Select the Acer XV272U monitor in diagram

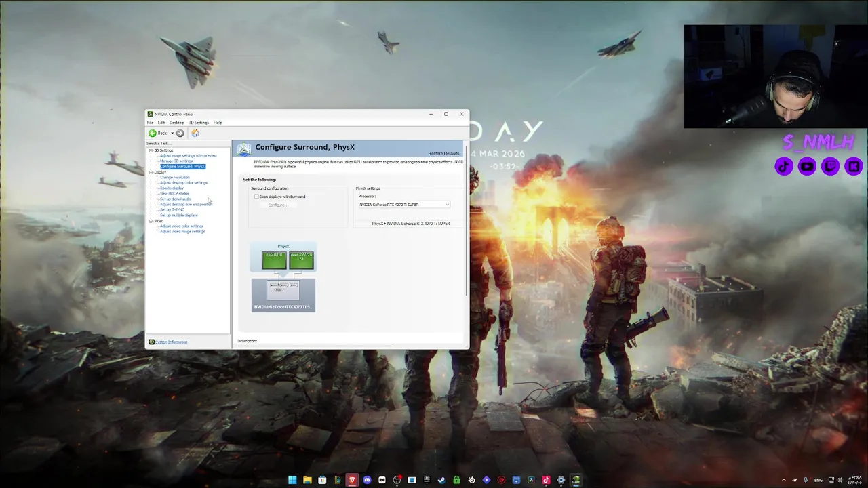tap(301, 260)
